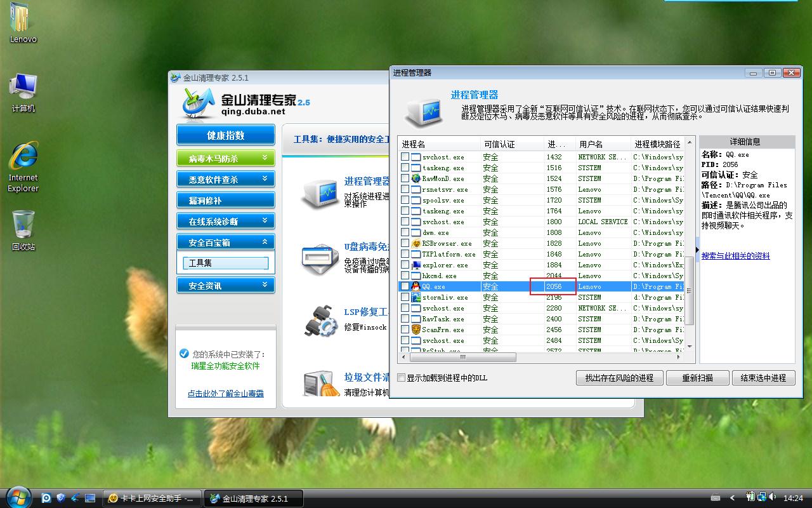Click the shield quick launch icon
The image size is (812, 508).
(x=61, y=498)
